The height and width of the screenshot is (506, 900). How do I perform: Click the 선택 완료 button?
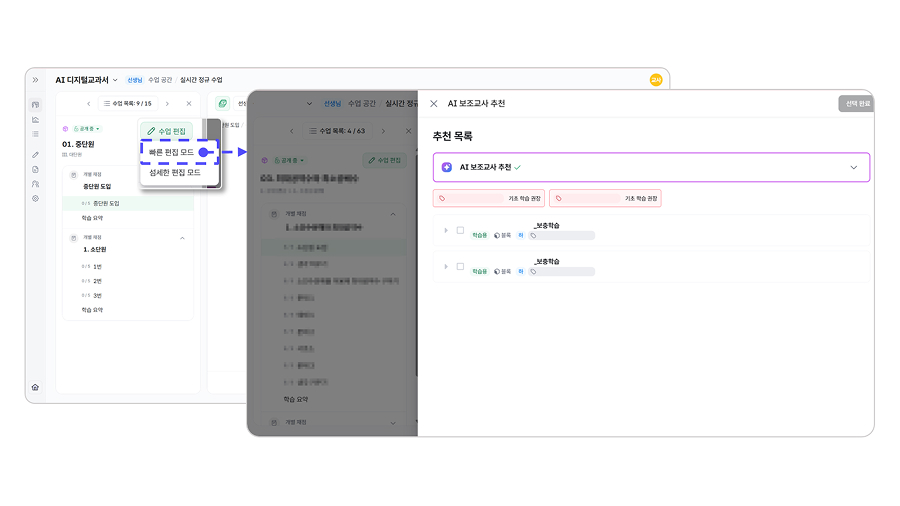click(x=857, y=103)
